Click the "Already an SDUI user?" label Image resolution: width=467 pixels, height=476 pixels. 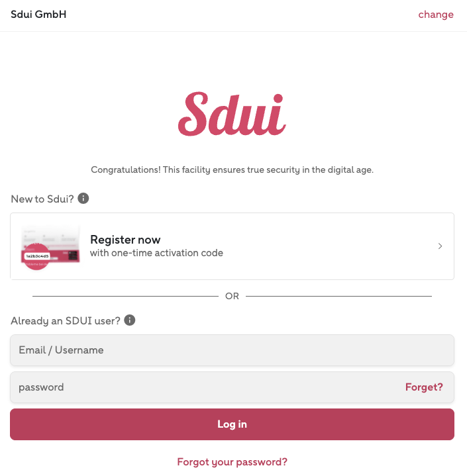click(66, 321)
